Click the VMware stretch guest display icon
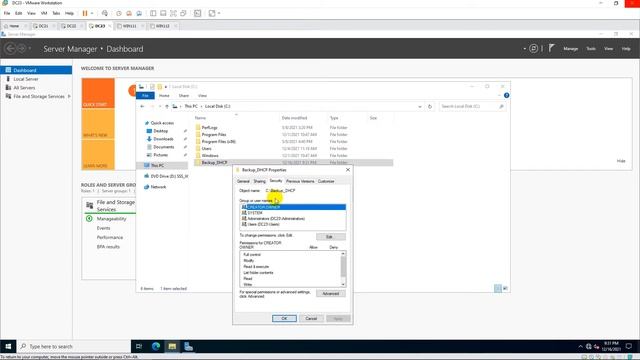Viewport: 640px width, 360px height. click(212, 13)
